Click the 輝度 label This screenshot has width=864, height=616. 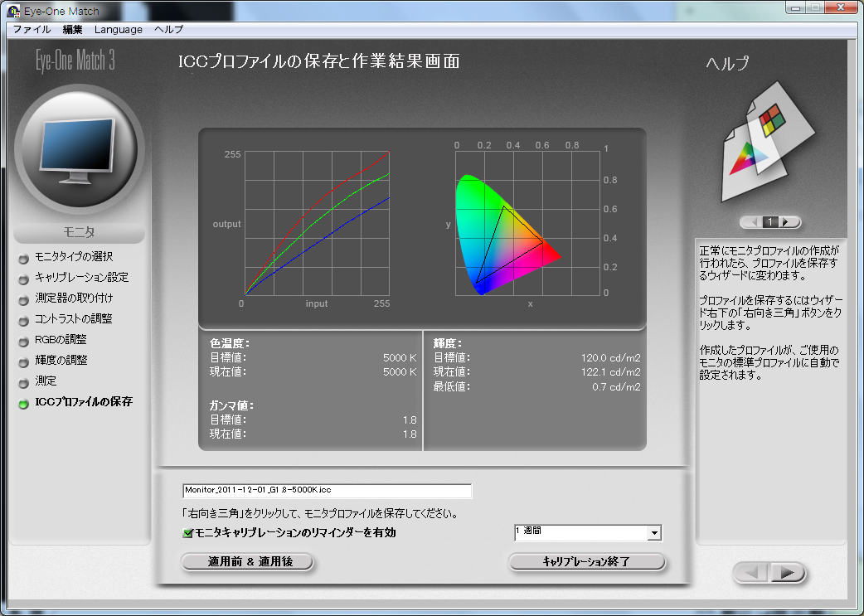[x=448, y=344]
